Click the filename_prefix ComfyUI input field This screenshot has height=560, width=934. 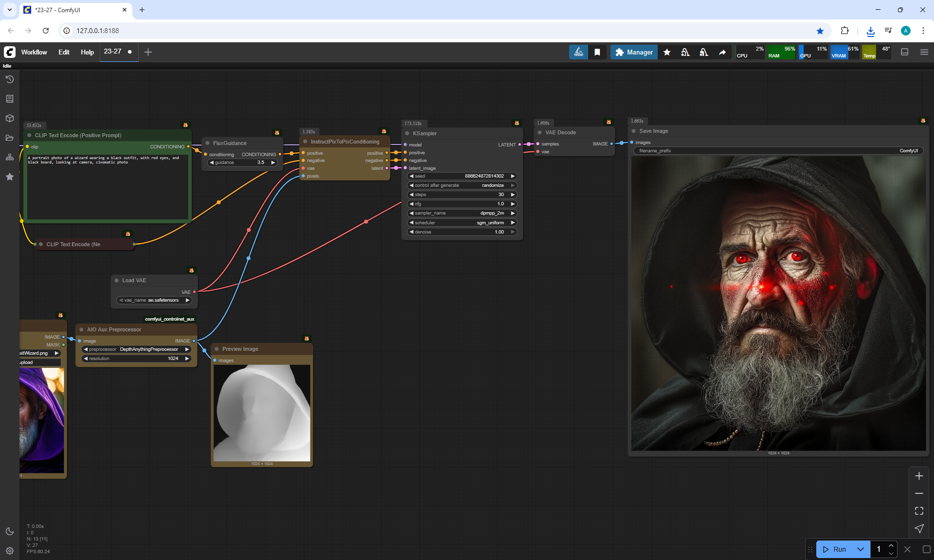coord(778,151)
